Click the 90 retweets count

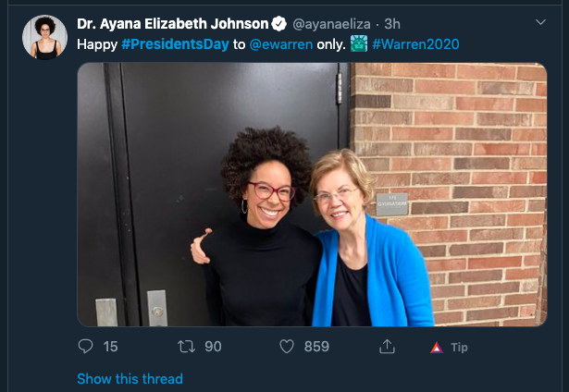pos(213,347)
